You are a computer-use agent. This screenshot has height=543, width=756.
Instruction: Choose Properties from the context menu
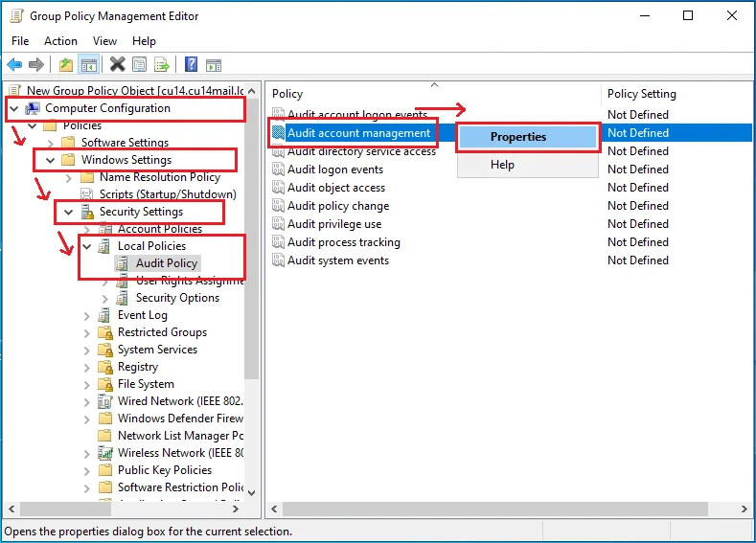pyautogui.click(x=528, y=137)
